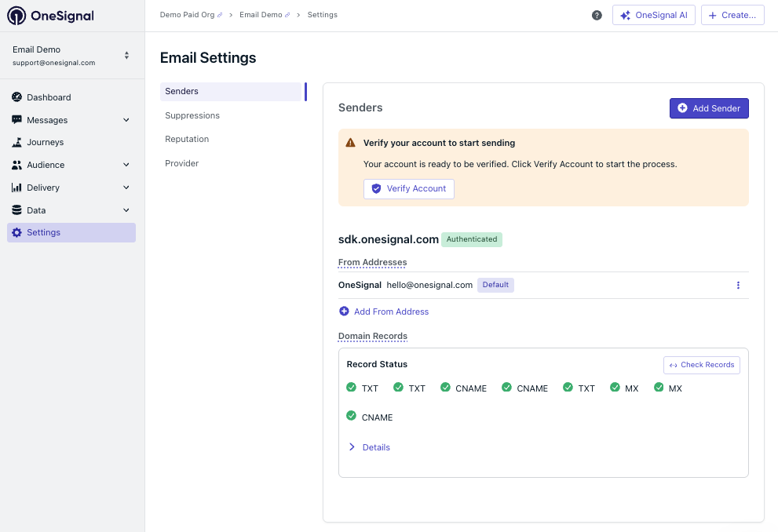
Task: Select the Senders tab
Action: [231, 92]
